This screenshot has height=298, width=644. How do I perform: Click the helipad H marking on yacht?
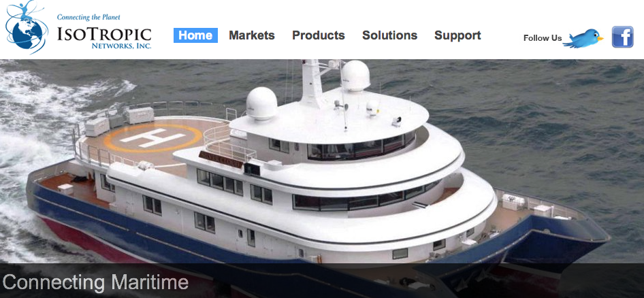point(152,138)
